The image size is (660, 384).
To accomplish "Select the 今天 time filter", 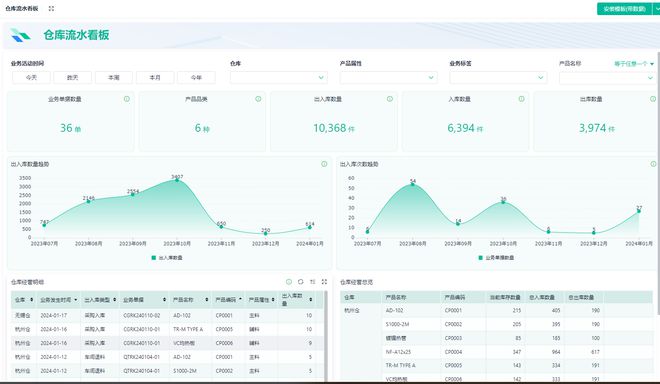I will [x=31, y=77].
